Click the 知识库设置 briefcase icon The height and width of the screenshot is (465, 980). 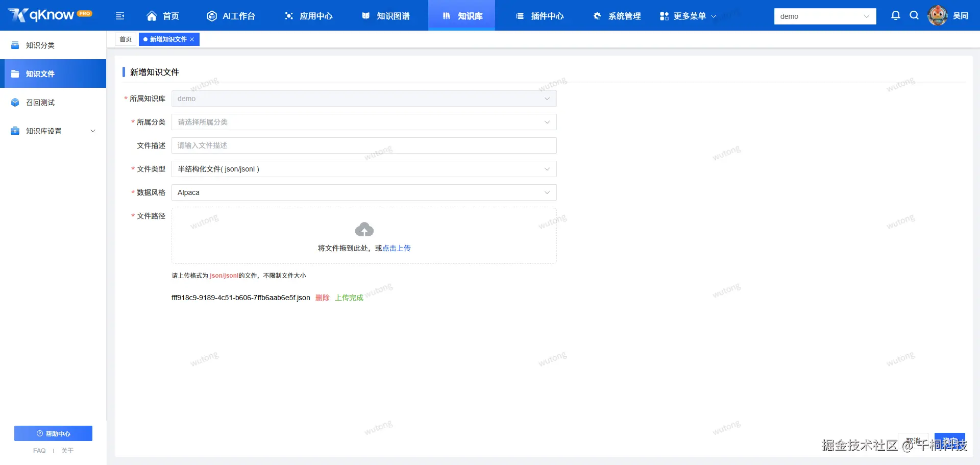[15, 131]
